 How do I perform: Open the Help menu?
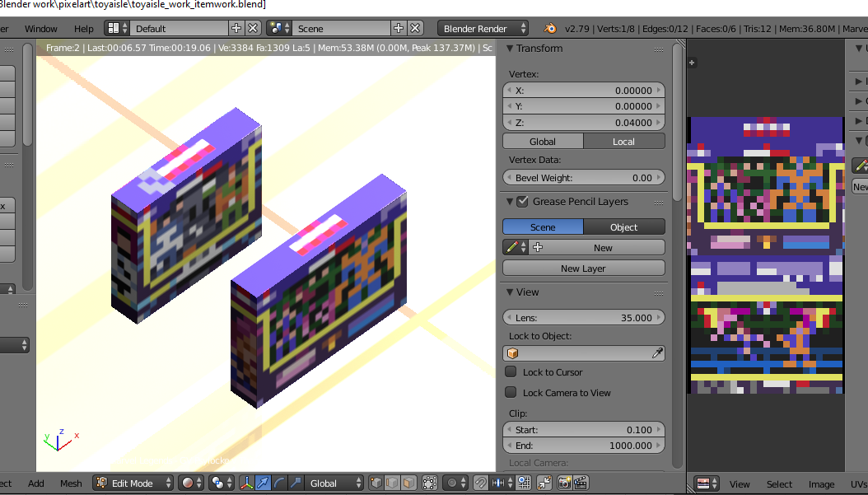pos(84,28)
